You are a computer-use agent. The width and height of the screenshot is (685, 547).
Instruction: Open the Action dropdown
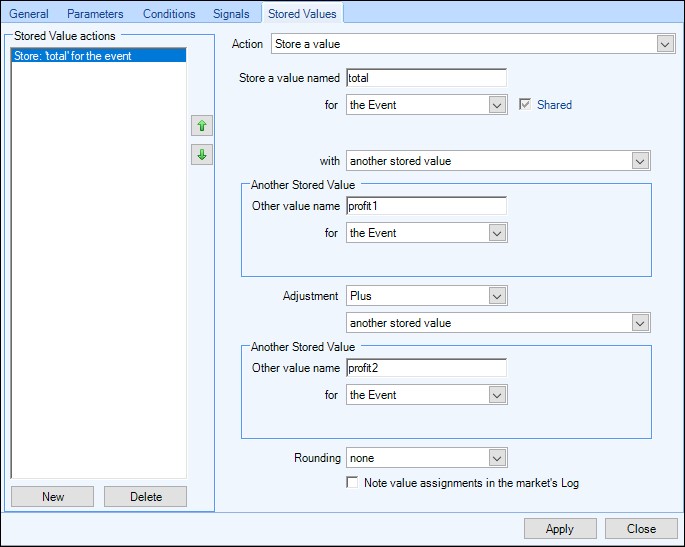(473, 44)
